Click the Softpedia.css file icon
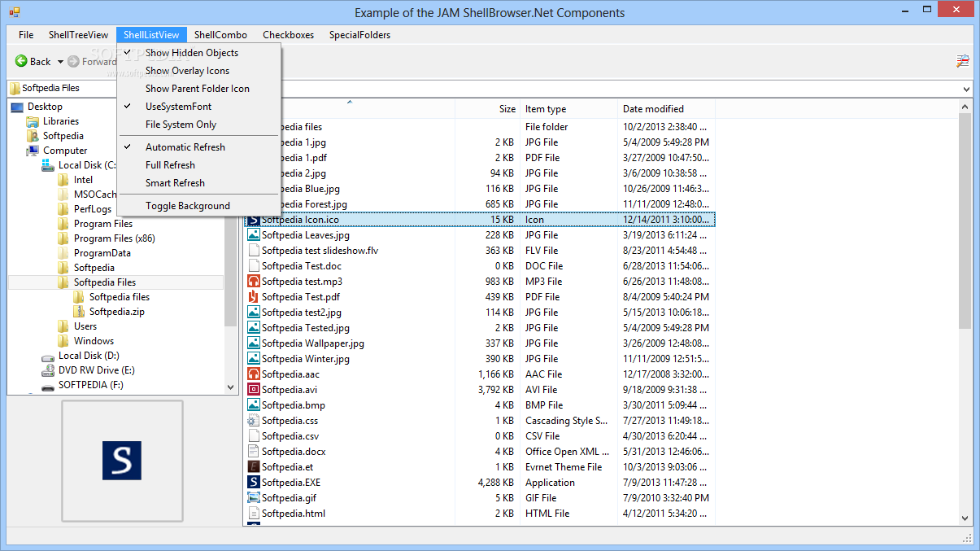Screen dimensions: 980x551 [x=254, y=421]
